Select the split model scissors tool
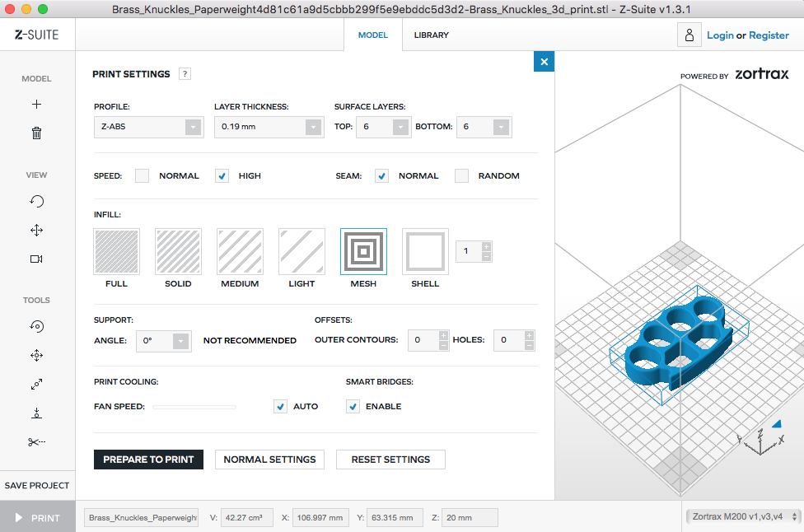 point(36,442)
